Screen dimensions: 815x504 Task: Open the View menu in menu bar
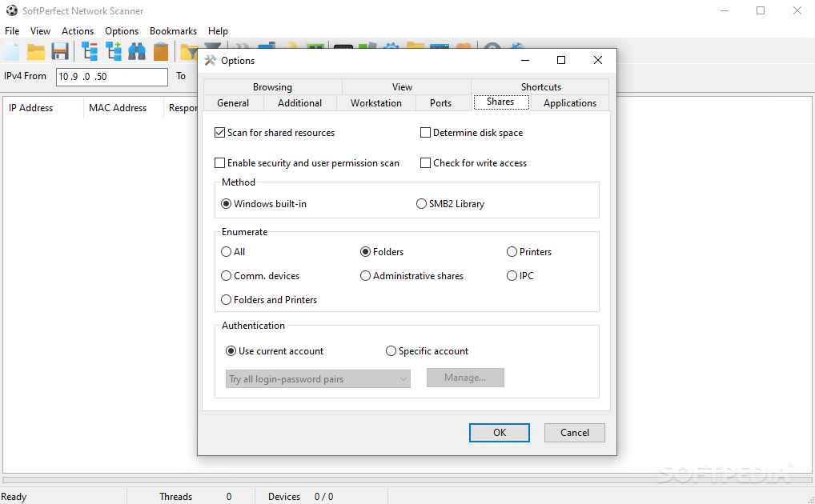[x=40, y=31]
